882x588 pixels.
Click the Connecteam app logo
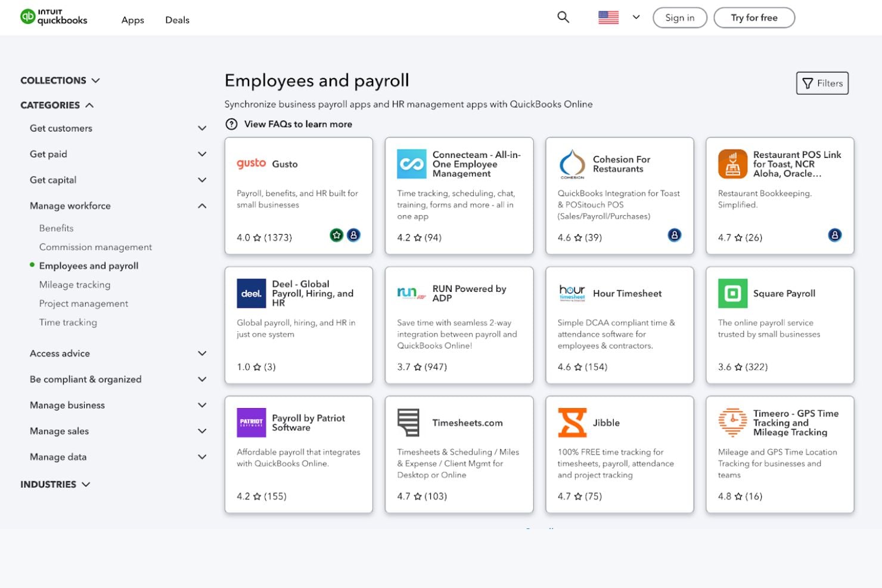pyautogui.click(x=412, y=164)
